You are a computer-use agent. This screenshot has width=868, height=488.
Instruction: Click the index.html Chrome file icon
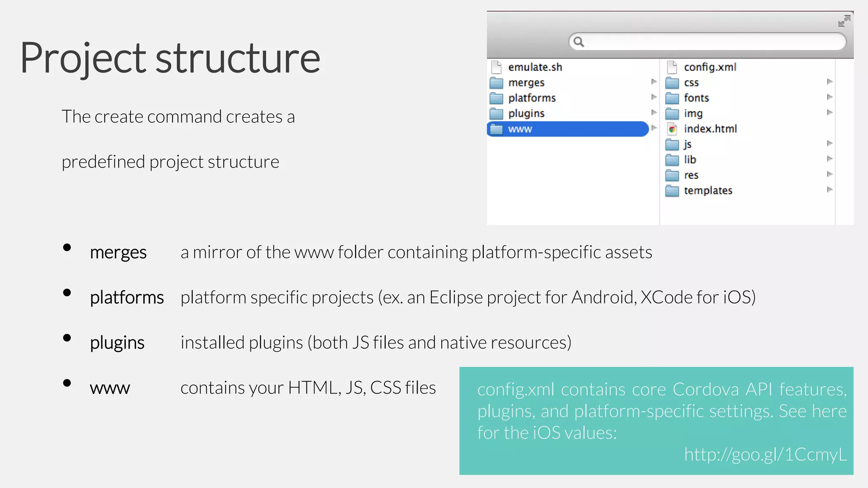672,129
